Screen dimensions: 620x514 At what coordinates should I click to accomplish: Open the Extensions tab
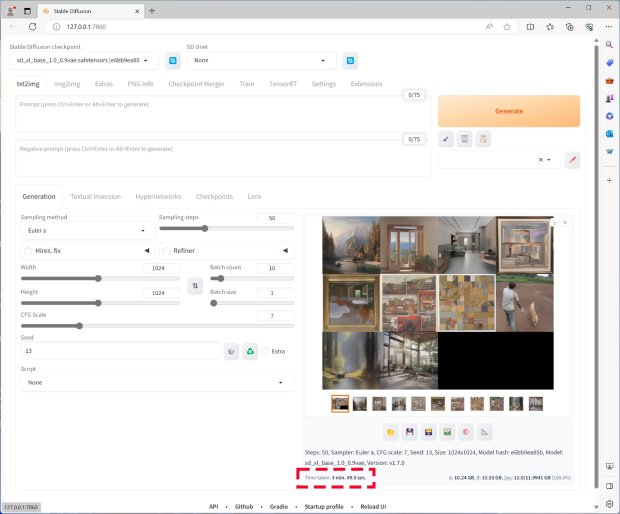[x=366, y=84]
